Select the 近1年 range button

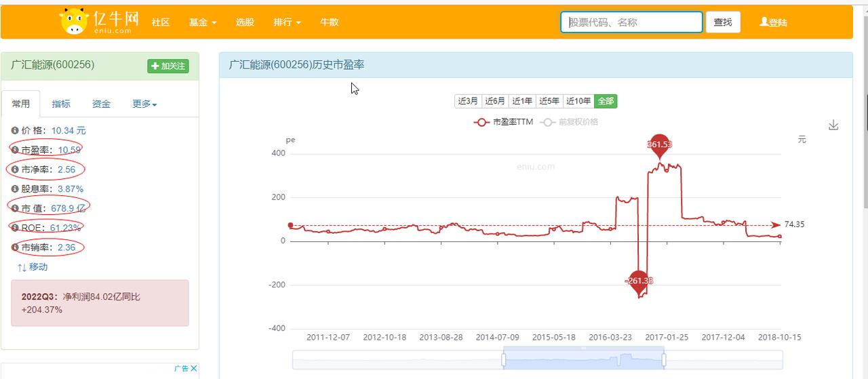coord(522,101)
